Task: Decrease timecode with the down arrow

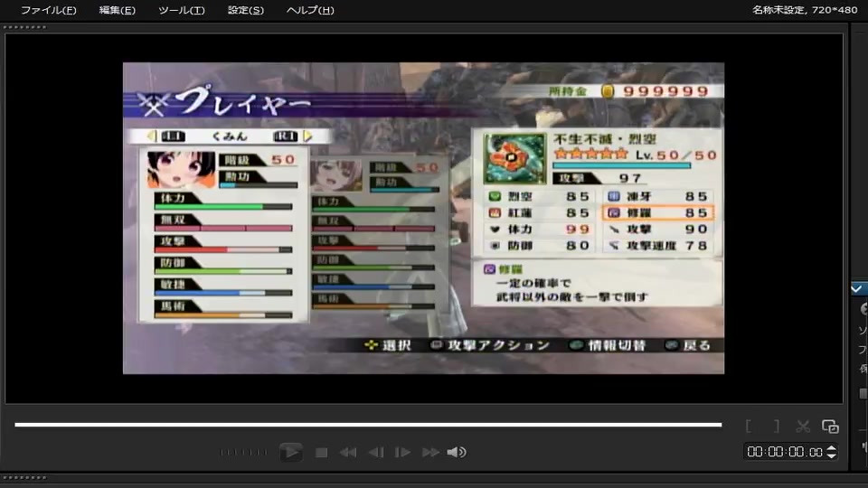Action: coord(831,455)
